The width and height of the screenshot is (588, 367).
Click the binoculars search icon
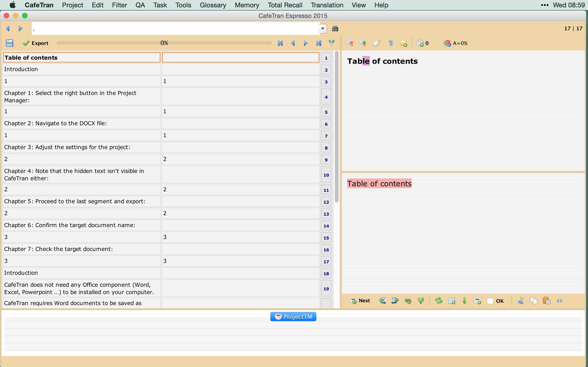pyautogui.click(x=335, y=29)
